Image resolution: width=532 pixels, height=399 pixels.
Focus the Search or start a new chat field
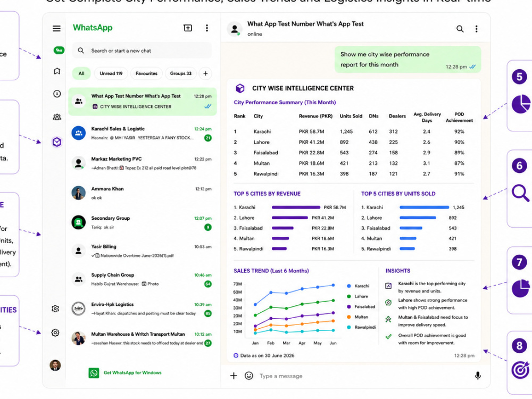(142, 51)
